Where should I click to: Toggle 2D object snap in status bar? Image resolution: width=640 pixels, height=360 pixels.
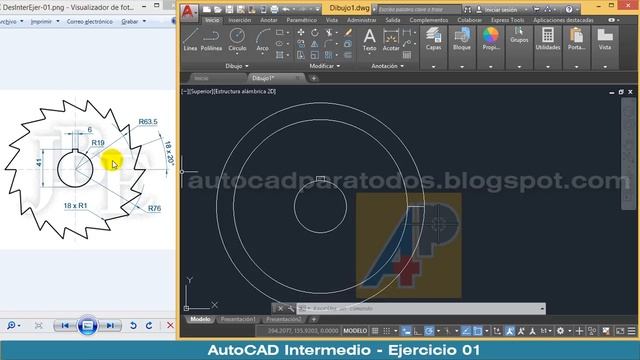coord(478,331)
